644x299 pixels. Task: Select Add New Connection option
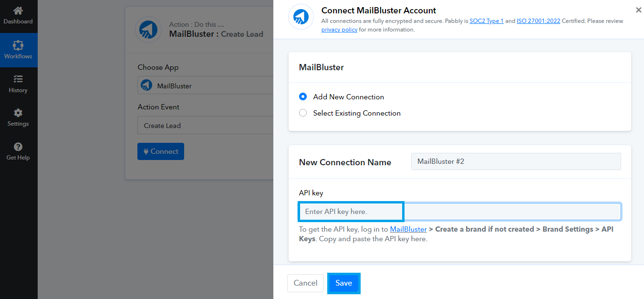click(x=303, y=96)
